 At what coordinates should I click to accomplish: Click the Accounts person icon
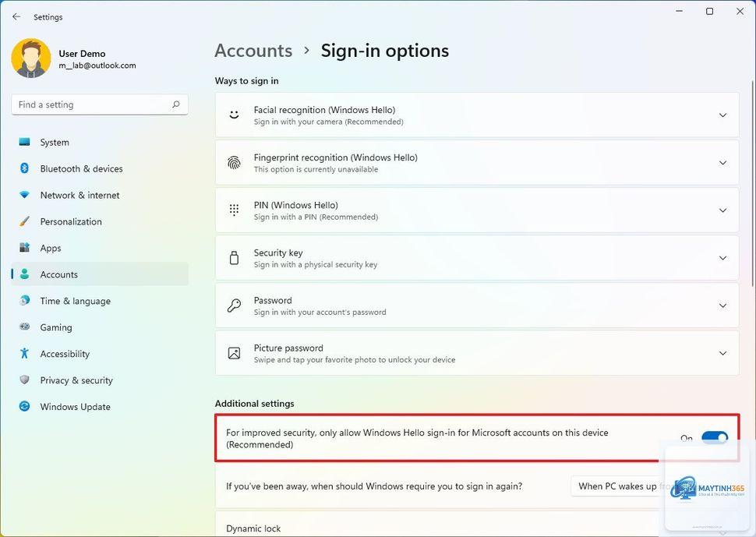point(25,274)
